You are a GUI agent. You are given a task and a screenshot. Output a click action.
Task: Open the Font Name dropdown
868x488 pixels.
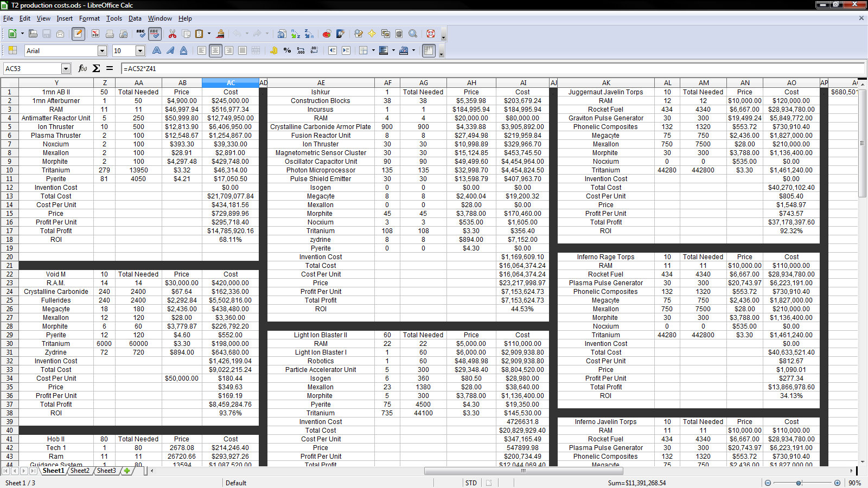tap(102, 51)
